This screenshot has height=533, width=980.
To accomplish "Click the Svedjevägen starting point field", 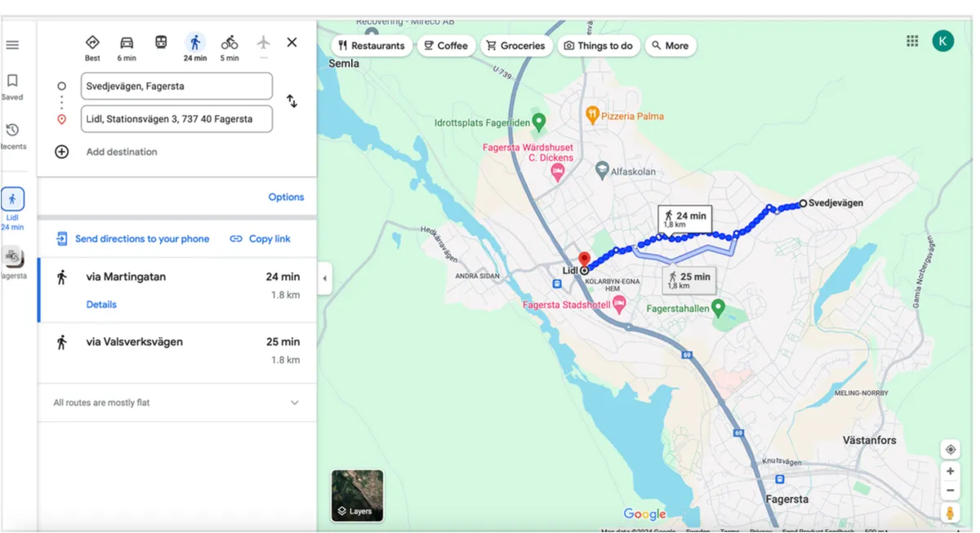I will pos(176,86).
